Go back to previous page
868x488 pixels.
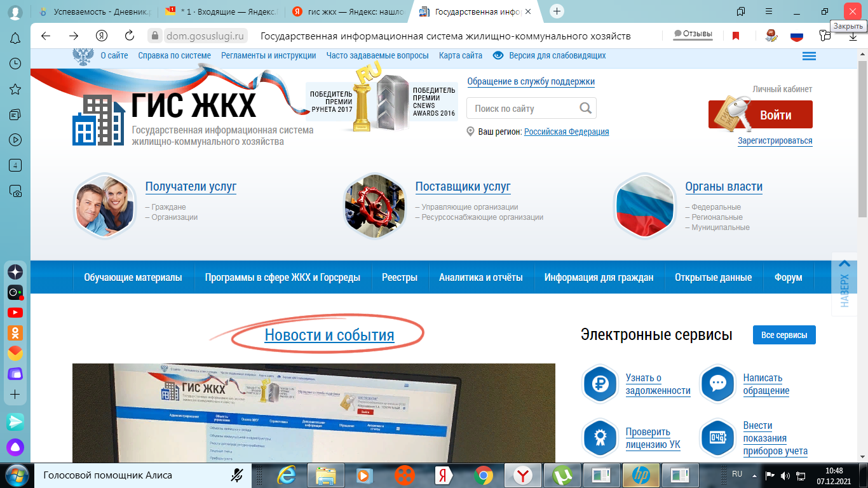[46, 36]
